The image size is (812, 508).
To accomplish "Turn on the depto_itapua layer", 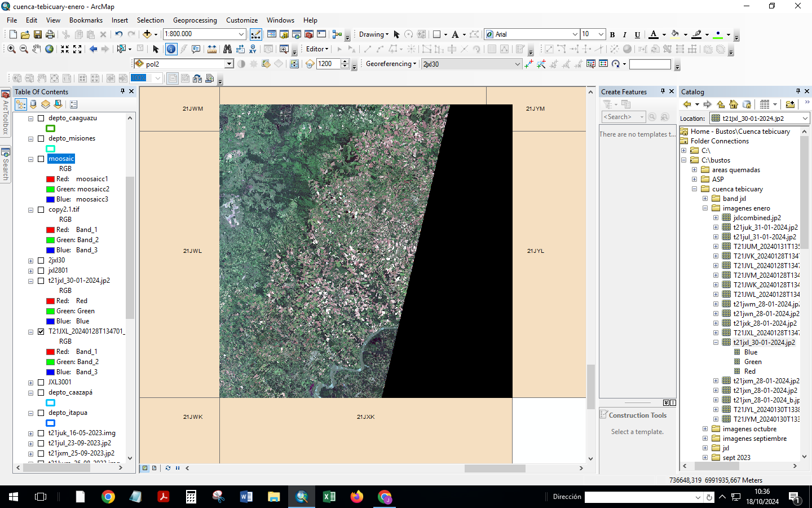I will pyautogui.click(x=41, y=413).
